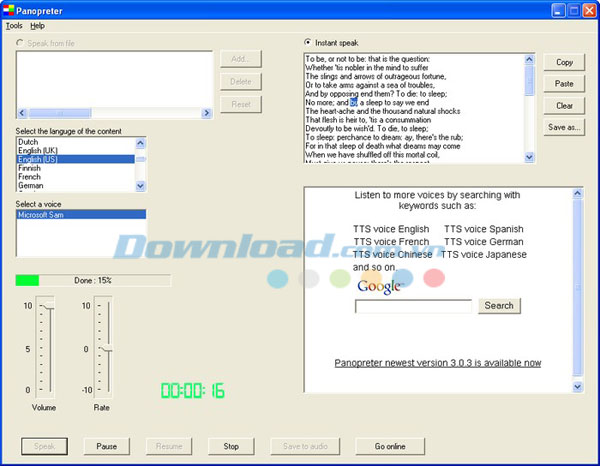
Task: Click the Copy button
Action: click(x=565, y=62)
